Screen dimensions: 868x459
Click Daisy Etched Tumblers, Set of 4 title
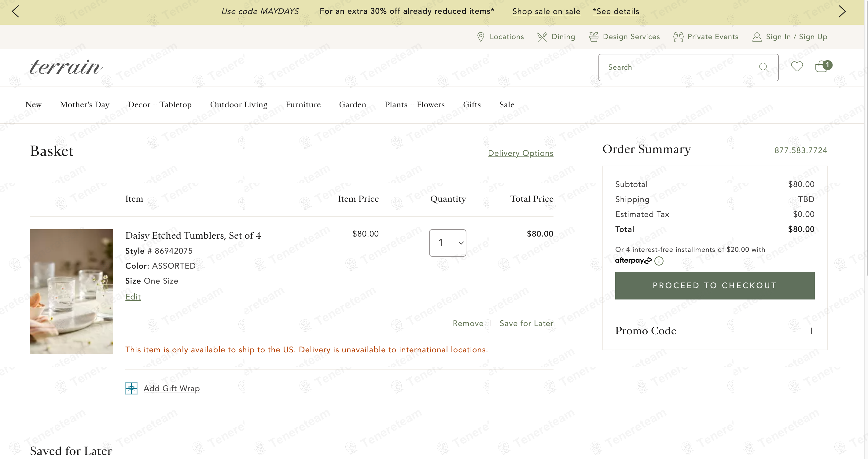point(193,236)
